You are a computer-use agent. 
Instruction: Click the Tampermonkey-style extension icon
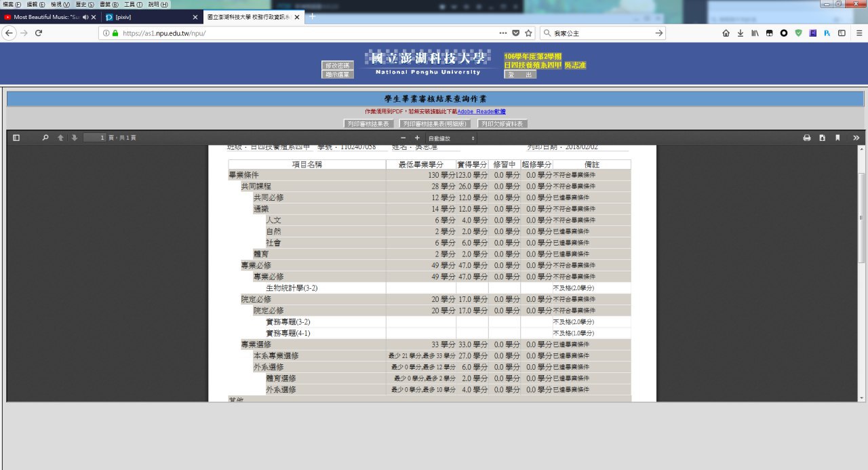click(769, 33)
